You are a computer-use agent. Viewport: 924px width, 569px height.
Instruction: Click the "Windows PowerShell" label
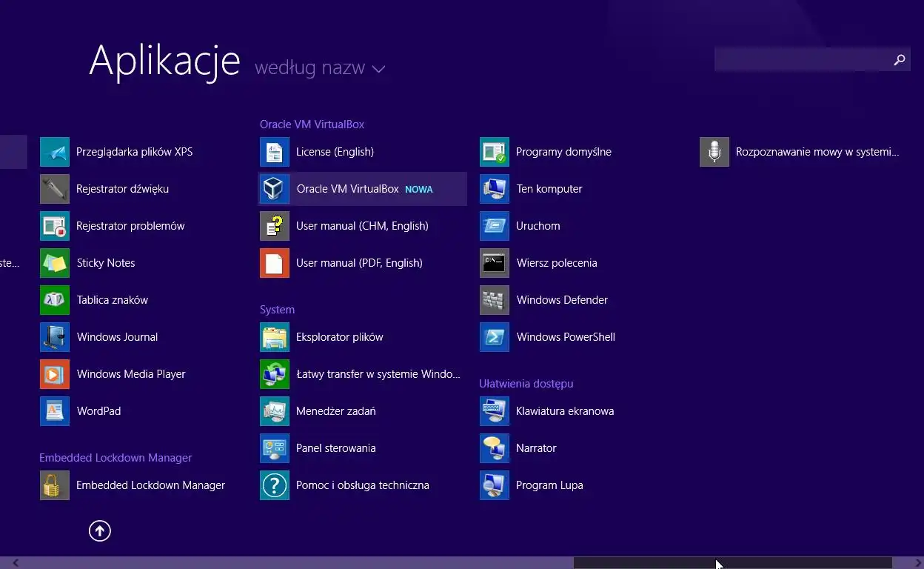point(566,337)
